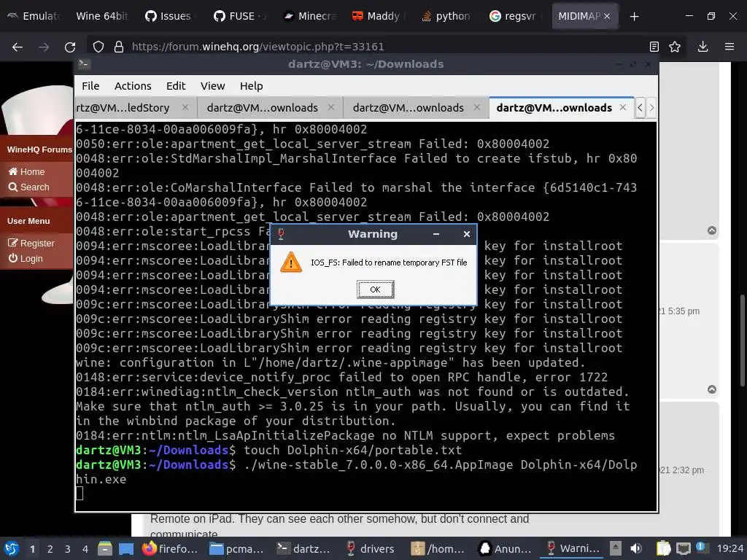Screen dimensions: 747x560
Task: Close the MIDIMAP browser tab
Action: coord(607,16)
